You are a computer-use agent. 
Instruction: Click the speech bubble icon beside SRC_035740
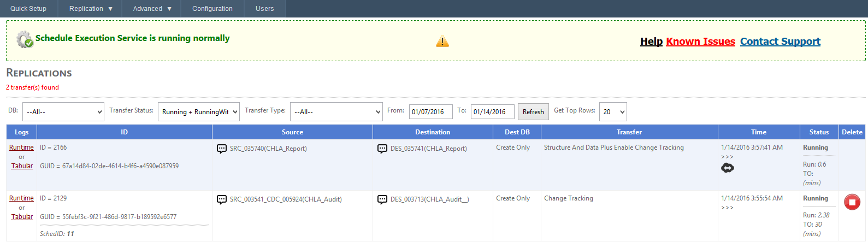pos(222,149)
